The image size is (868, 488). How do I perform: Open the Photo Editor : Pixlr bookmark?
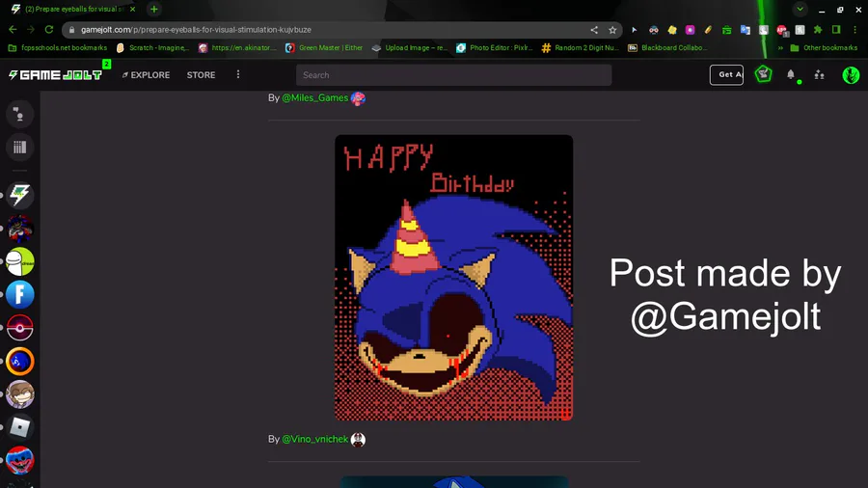[495, 48]
